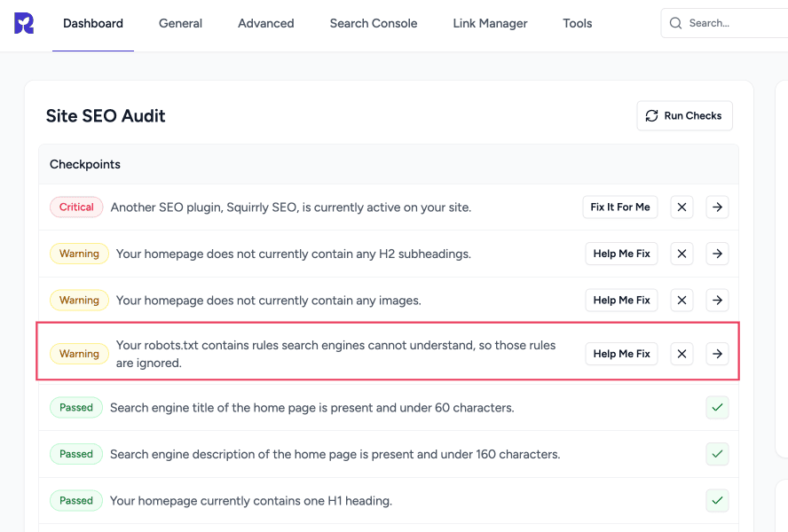Click Passed badge on H1 heading row
Image resolution: width=788 pixels, height=532 pixels.
click(x=76, y=500)
